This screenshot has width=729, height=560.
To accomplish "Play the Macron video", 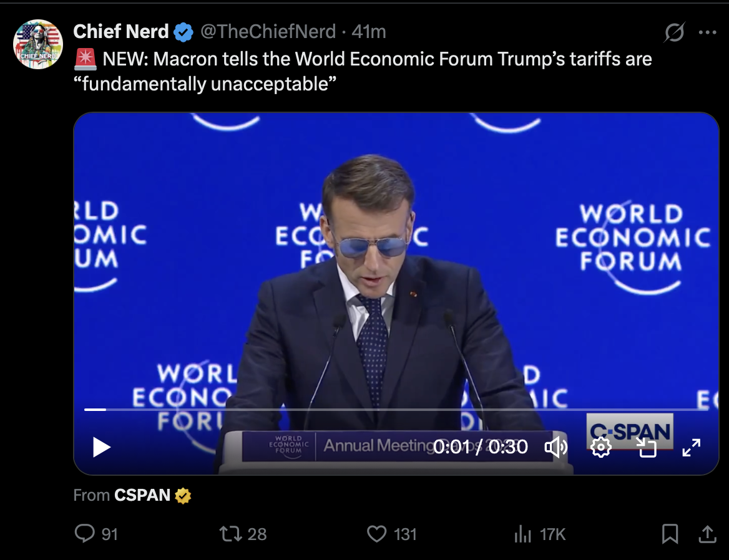I will coord(102,447).
